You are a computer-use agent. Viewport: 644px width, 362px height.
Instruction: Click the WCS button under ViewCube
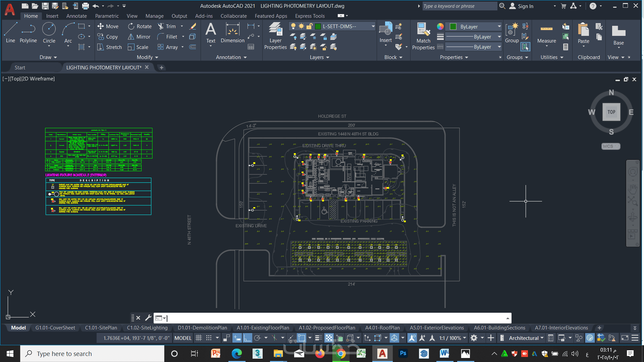pos(610,146)
